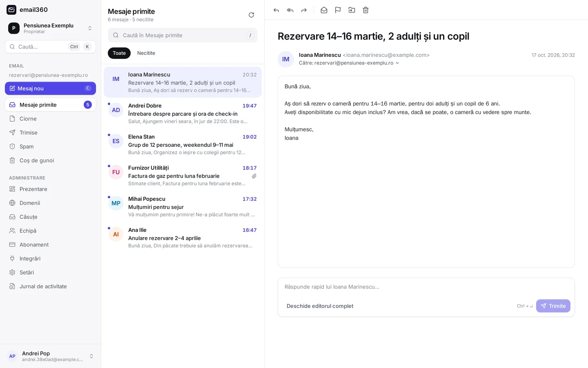Image resolution: width=588 pixels, height=368 pixels.
Task: Open Abonament page
Action: 50,245
